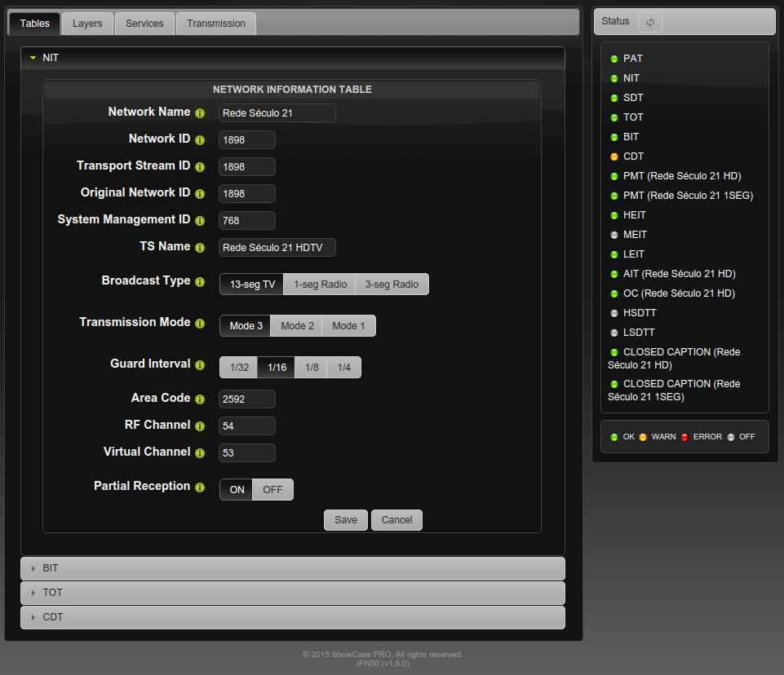The width and height of the screenshot is (784, 675).
Task: Click the info icon next to Partial Reception
Action: [x=199, y=487]
